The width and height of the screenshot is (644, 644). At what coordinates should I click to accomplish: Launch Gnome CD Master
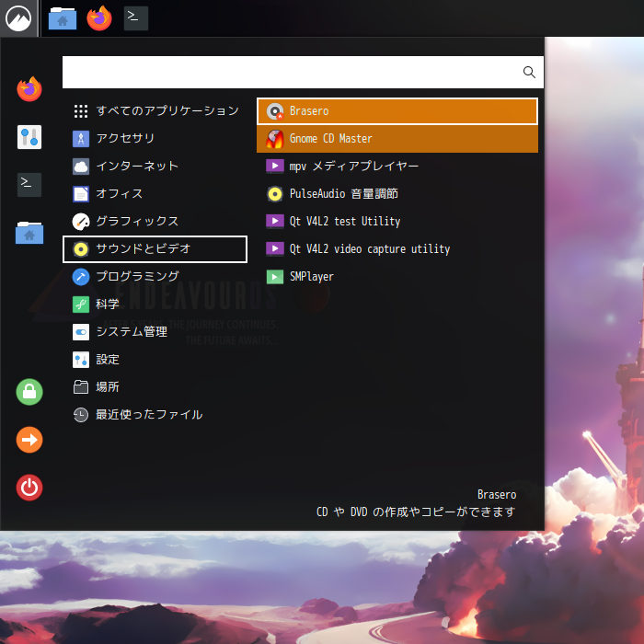tap(397, 138)
